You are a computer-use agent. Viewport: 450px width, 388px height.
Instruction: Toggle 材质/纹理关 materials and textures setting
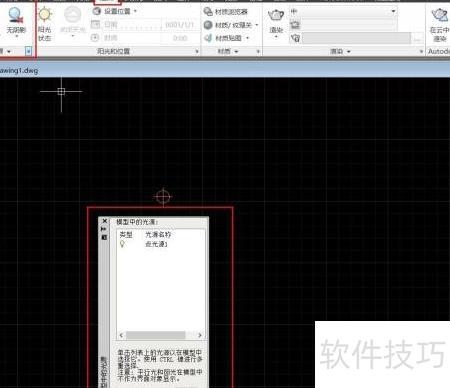[x=231, y=25]
